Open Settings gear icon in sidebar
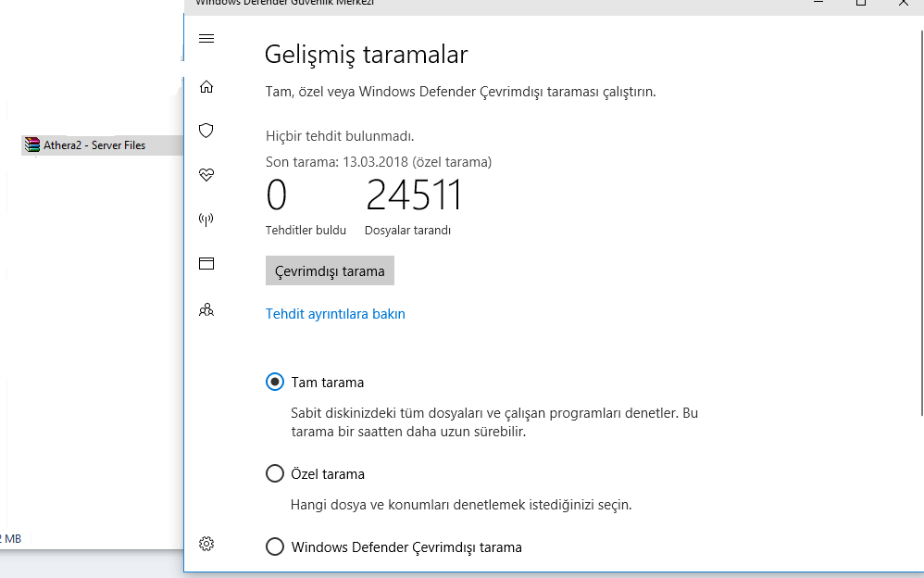This screenshot has width=924, height=578. pos(206,544)
